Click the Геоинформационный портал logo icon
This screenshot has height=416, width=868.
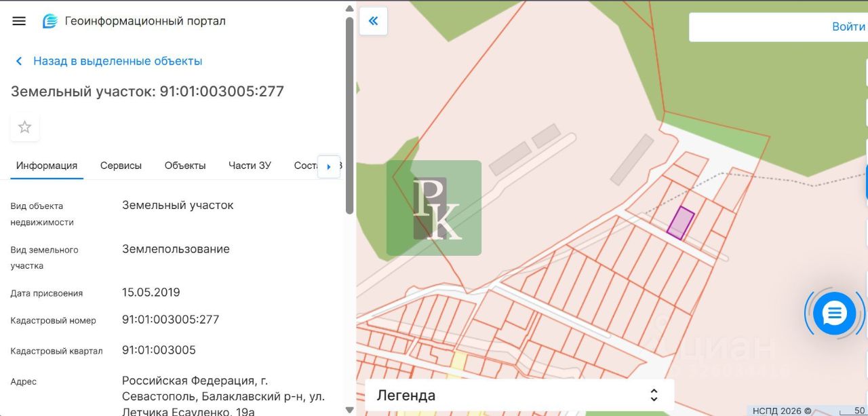point(50,21)
